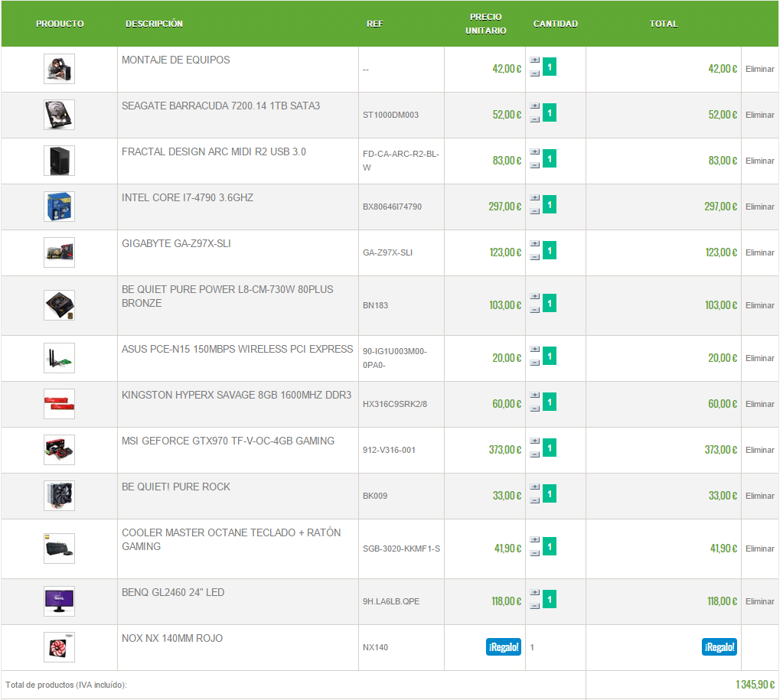Image resolution: width=783 pixels, height=700 pixels.
Task: Select reference text ST1000DM003
Action: tap(390, 115)
